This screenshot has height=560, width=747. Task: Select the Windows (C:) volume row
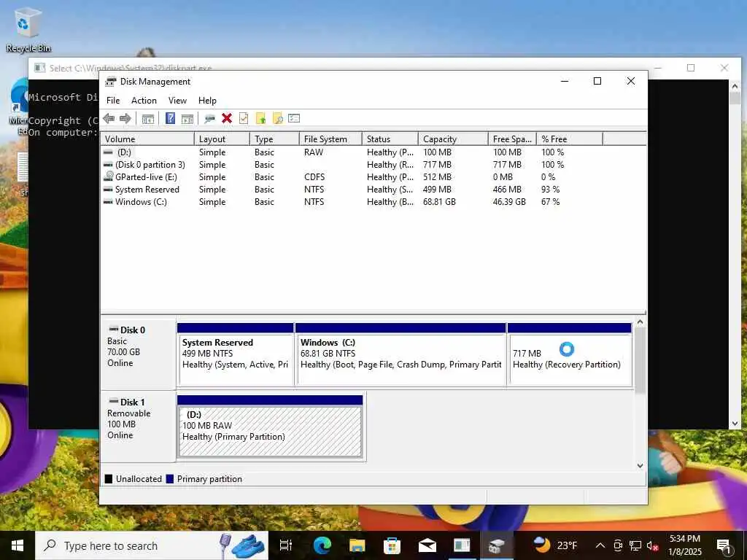[373, 202]
